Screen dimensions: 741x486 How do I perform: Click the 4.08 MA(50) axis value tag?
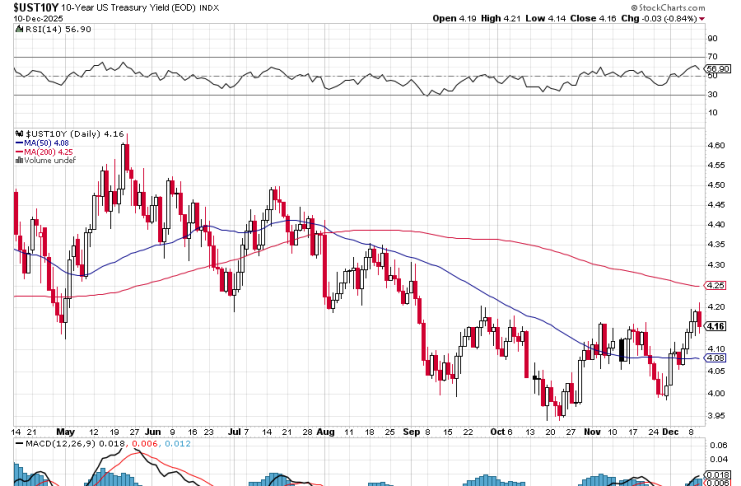click(x=716, y=358)
